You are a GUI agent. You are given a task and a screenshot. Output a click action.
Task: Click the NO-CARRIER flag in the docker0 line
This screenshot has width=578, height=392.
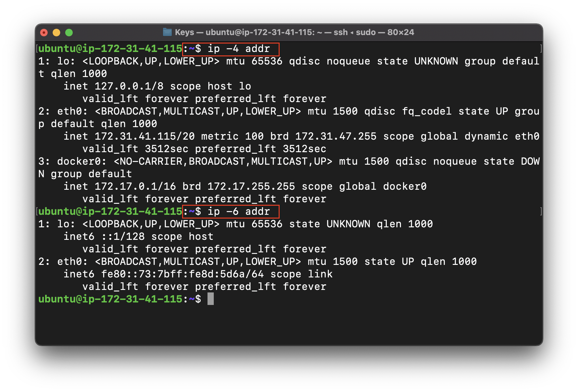point(151,162)
